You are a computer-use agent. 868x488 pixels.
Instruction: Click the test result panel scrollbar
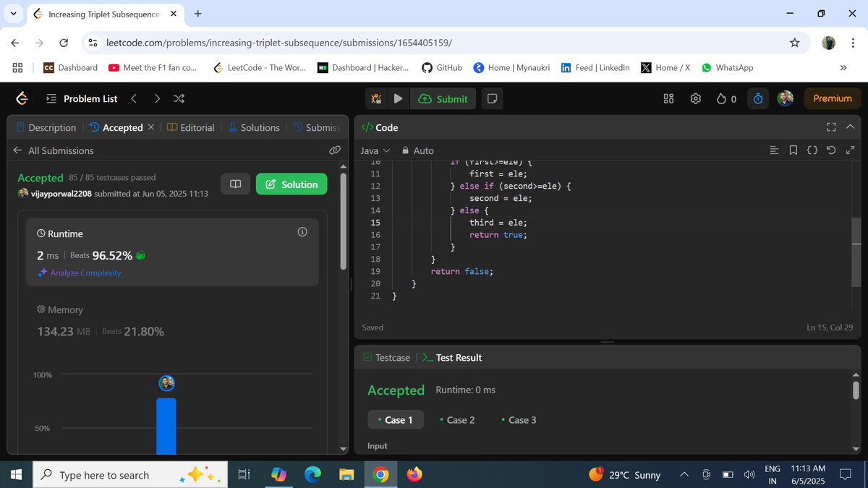856,391
